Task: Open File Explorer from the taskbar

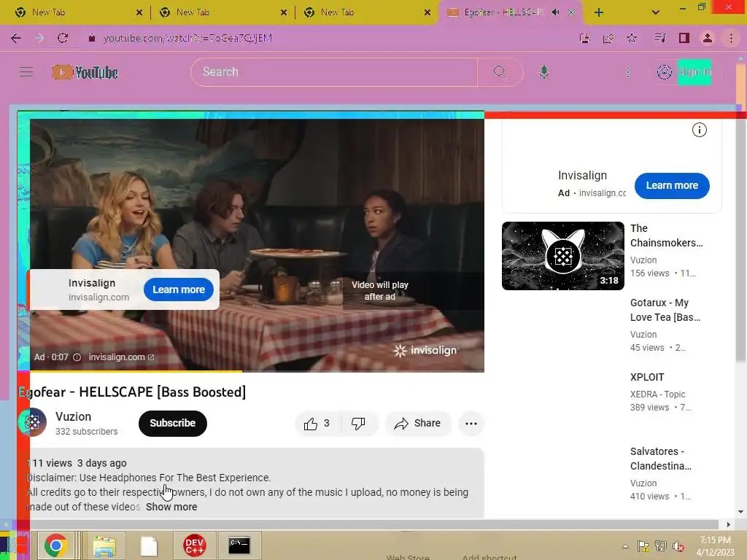Action: click(104, 545)
